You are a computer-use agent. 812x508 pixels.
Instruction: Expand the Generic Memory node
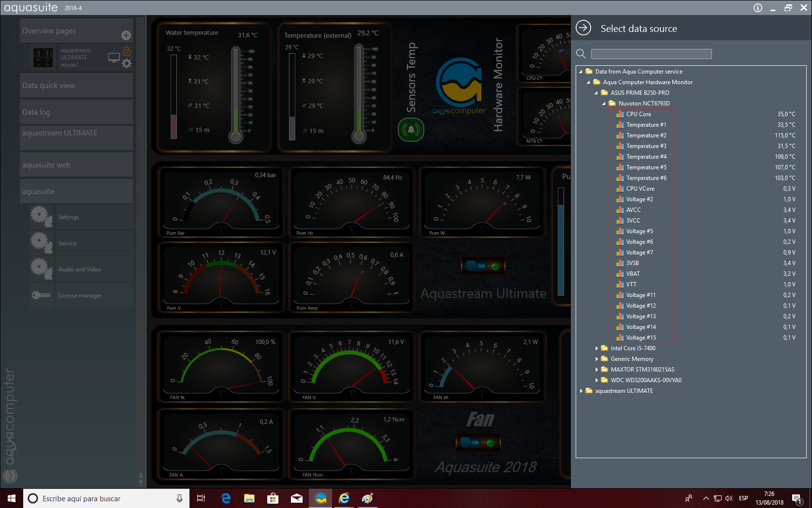[x=596, y=359]
